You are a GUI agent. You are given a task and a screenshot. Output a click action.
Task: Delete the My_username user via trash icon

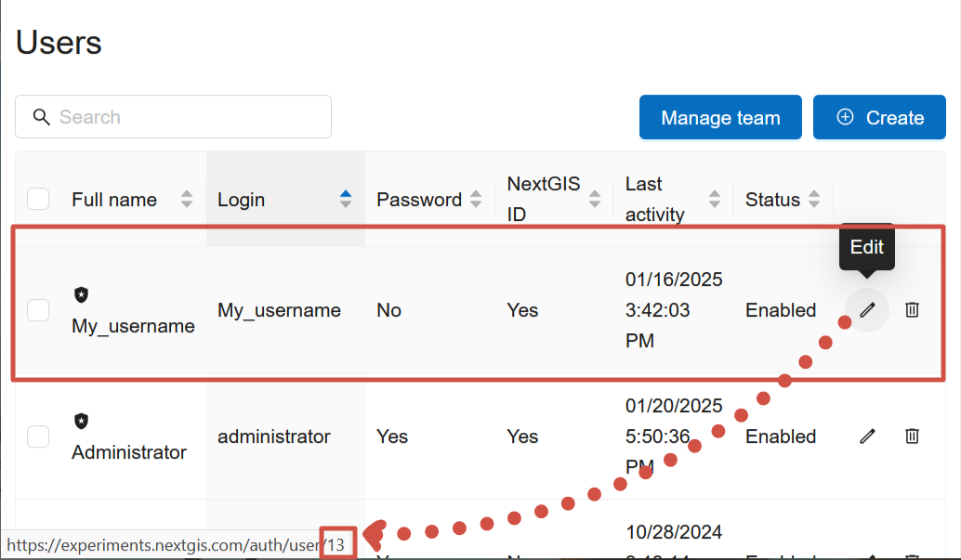(912, 310)
